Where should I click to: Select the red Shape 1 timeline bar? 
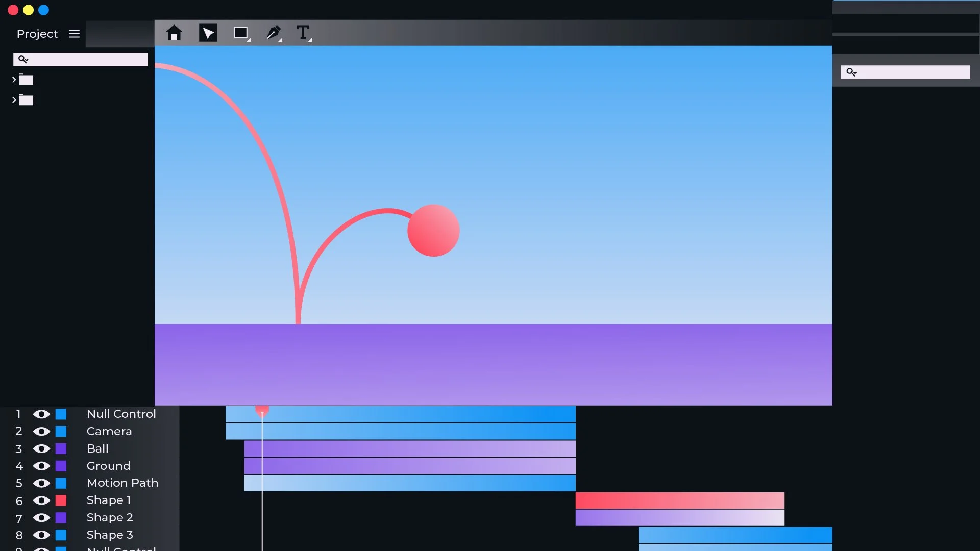[680, 500]
